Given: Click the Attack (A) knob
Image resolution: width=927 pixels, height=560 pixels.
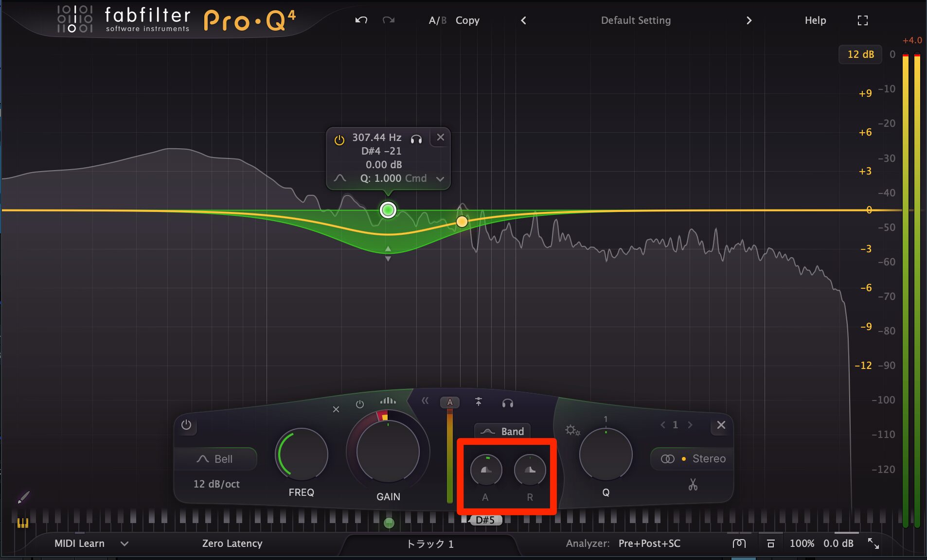Looking at the screenshot, I should tap(486, 470).
